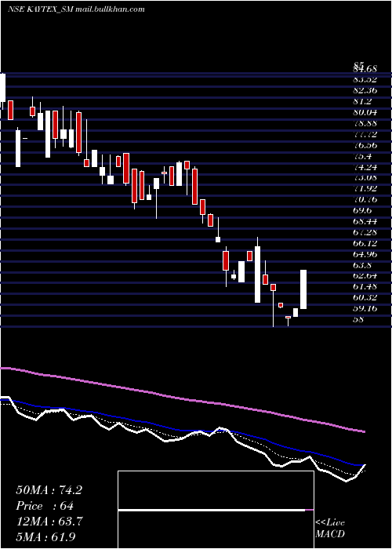This screenshot has height=549, width=392.
Task: Select the 58 axis label
Action: click(358, 319)
